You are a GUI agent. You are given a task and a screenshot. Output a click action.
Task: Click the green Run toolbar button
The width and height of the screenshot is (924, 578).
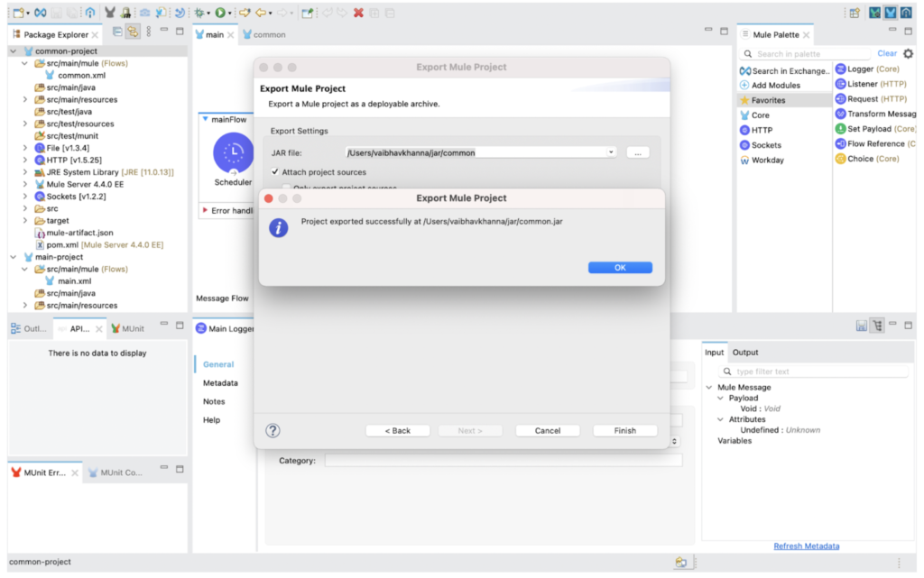(219, 13)
